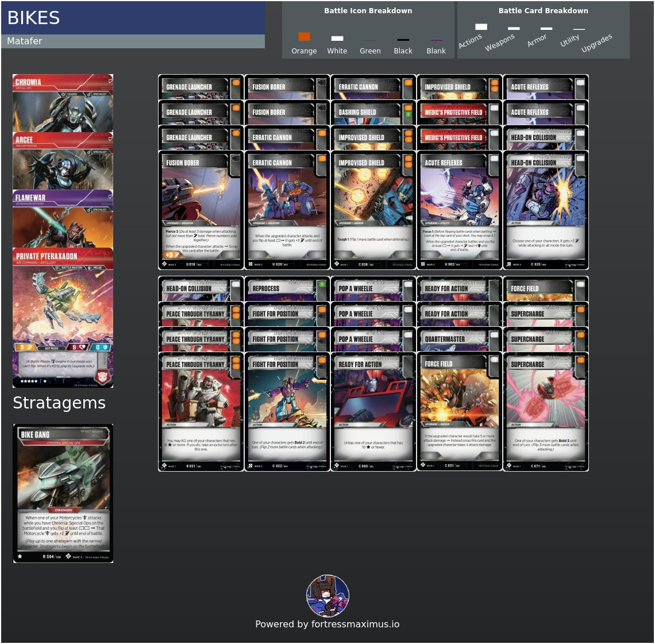Select the Blank battle icon swatch
Viewport: 655px width, 644px height.
[x=436, y=41]
